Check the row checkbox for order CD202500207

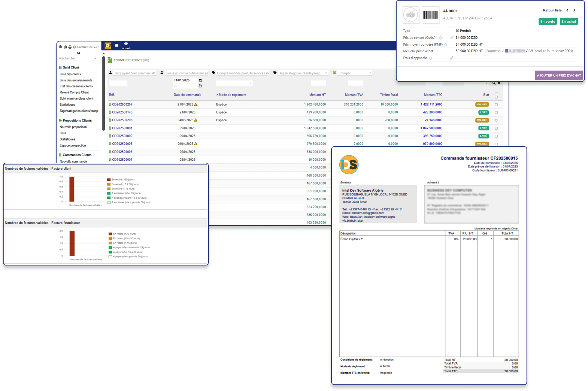(496, 105)
